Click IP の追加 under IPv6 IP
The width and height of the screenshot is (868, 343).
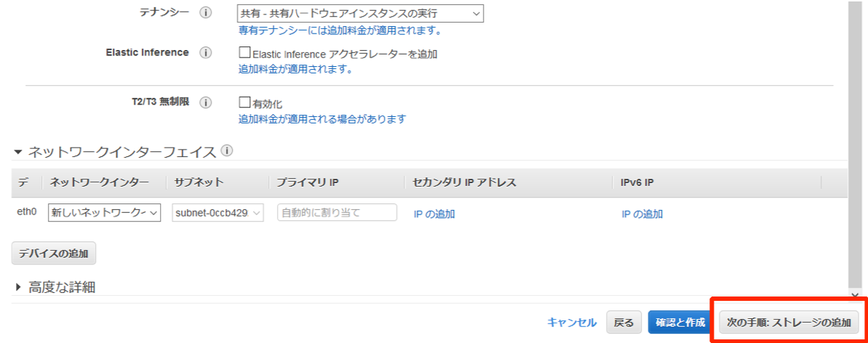[x=642, y=214]
